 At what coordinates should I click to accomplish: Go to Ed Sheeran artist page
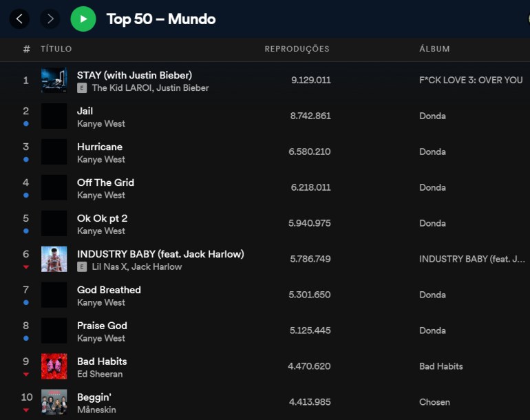tap(100, 375)
